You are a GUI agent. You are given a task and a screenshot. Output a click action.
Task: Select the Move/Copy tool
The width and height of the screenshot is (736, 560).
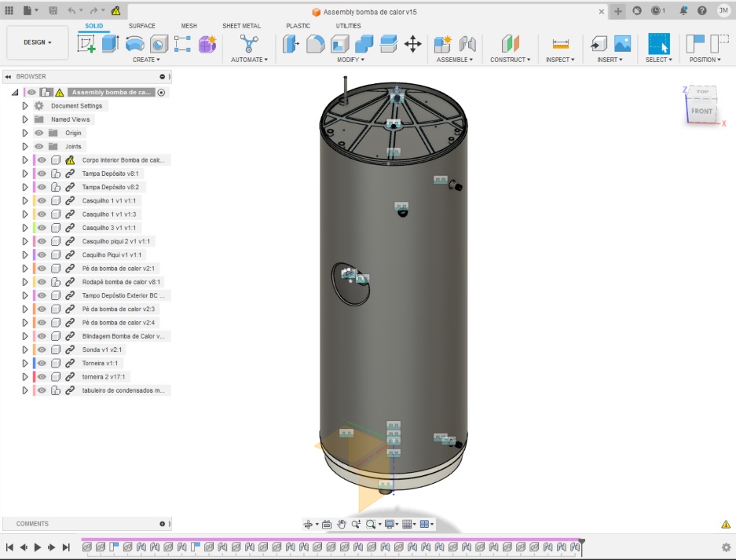[x=412, y=44]
